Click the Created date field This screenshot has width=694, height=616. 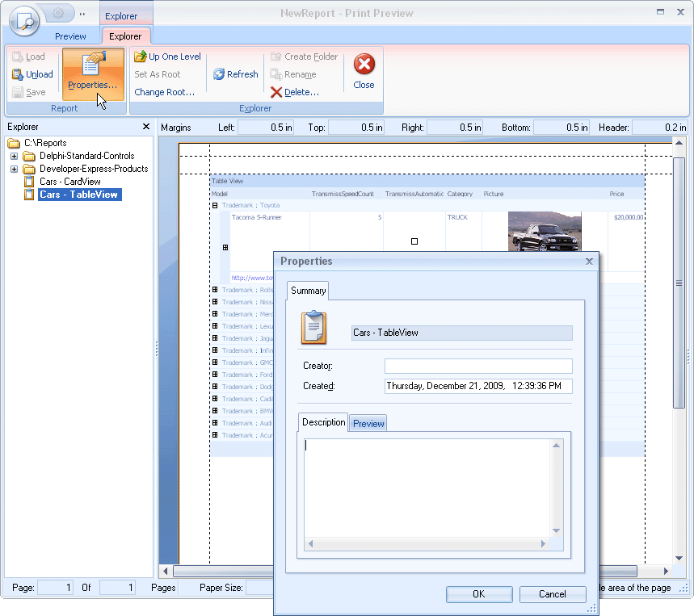pyautogui.click(x=478, y=386)
